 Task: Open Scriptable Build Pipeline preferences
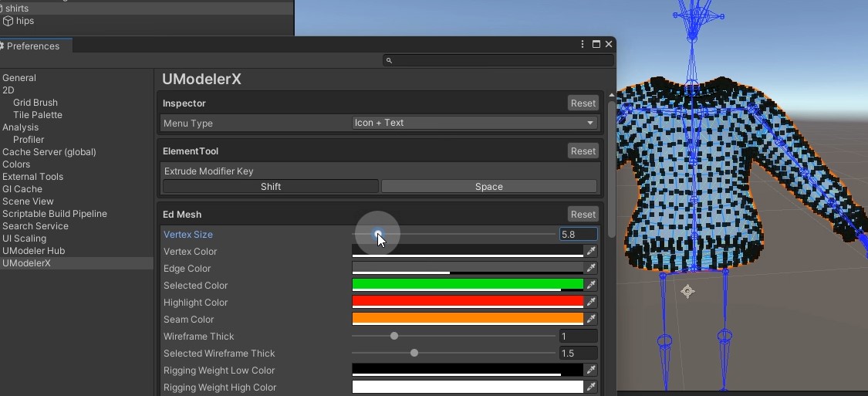click(55, 214)
